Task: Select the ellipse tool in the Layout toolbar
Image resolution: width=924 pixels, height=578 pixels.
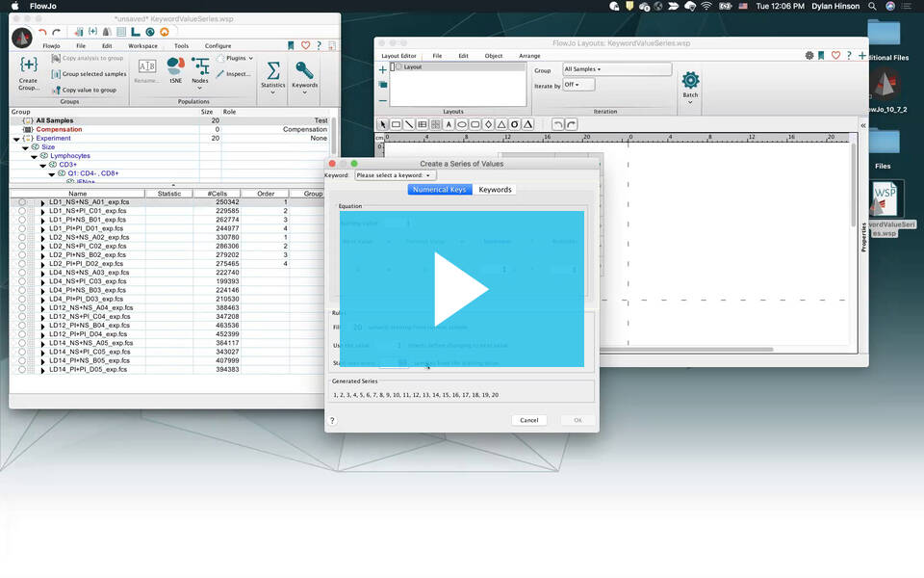Action: click(461, 124)
